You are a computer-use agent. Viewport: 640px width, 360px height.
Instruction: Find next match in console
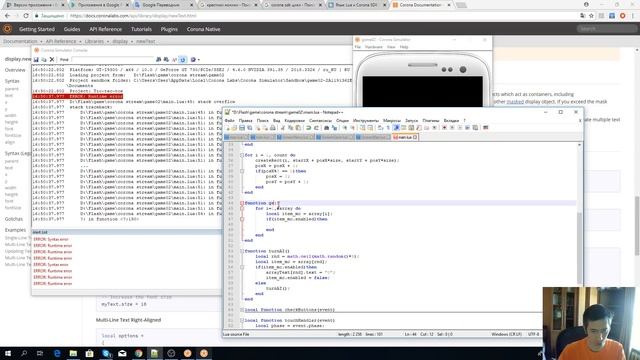pyautogui.click(x=158, y=60)
